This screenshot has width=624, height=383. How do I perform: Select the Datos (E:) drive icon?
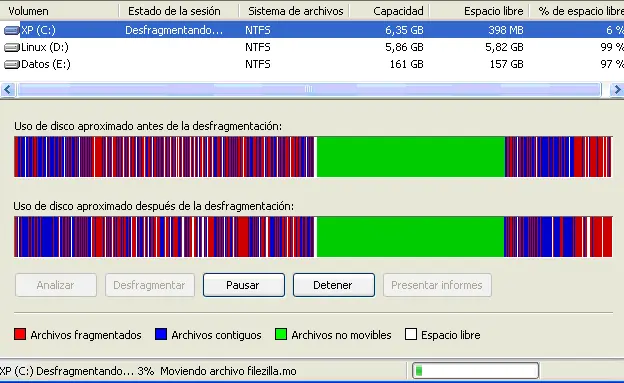tap(12, 64)
